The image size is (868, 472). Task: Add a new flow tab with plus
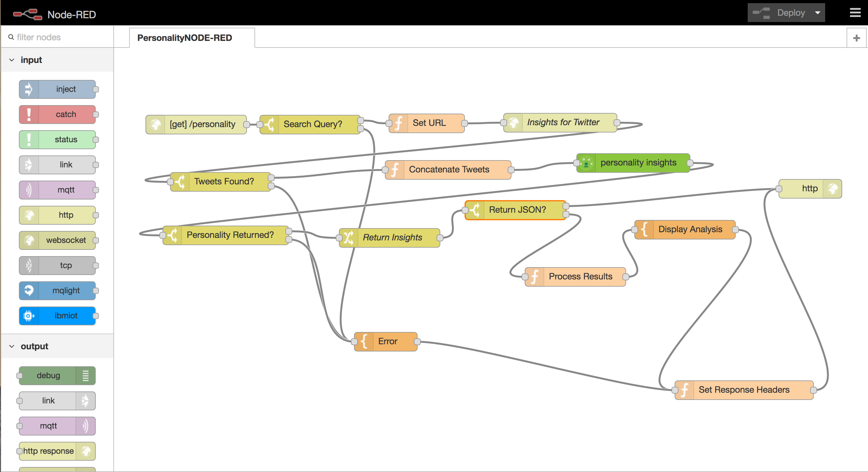coord(856,38)
